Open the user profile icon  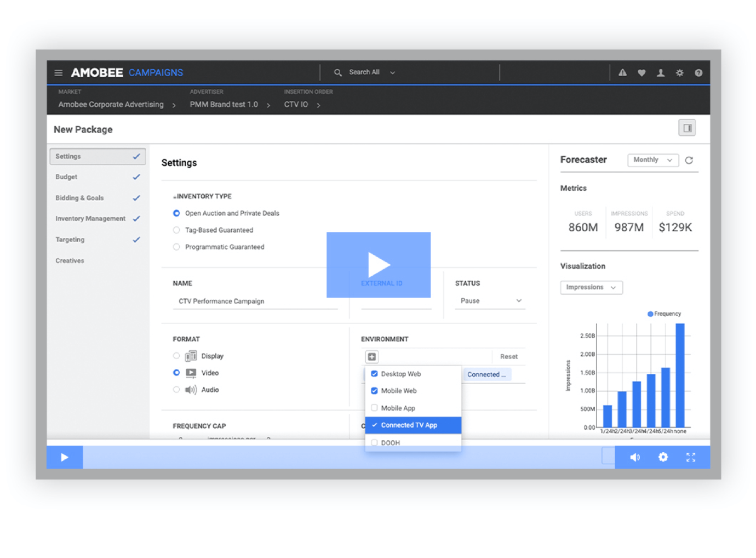point(661,72)
